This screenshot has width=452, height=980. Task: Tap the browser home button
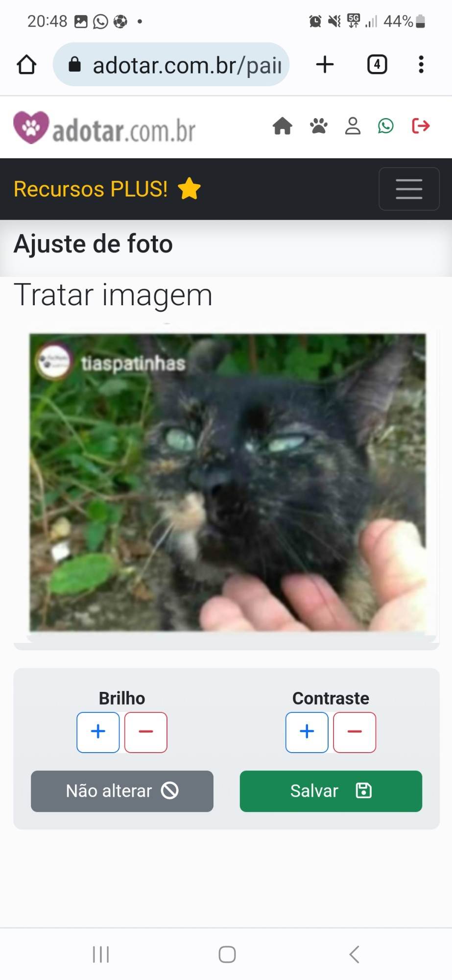point(26,64)
